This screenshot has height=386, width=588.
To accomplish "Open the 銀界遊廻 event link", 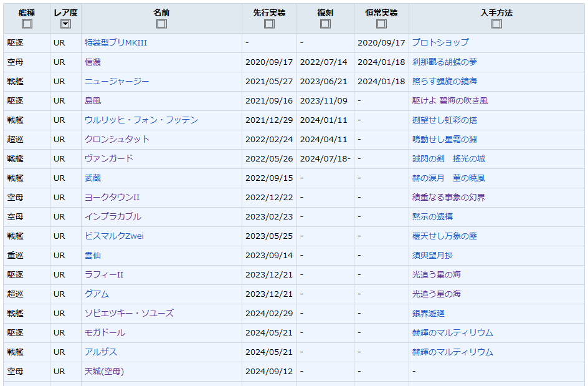I will coord(428,314).
